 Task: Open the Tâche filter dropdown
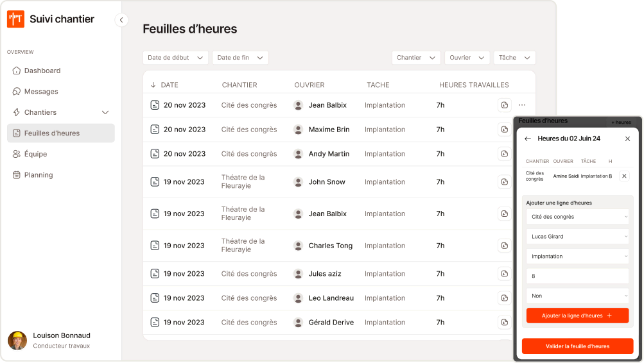pos(515,58)
